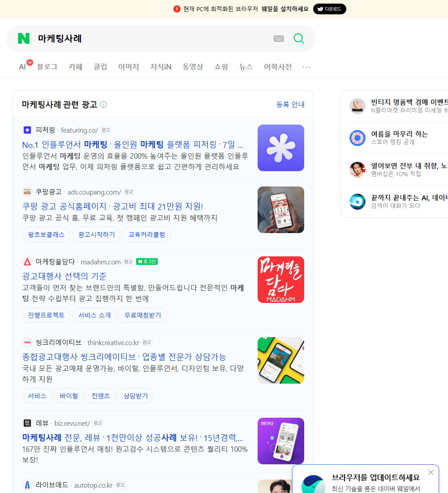Click the green N 로그인 badge
This screenshot has width=448, height=493.
(x=147, y=262)
